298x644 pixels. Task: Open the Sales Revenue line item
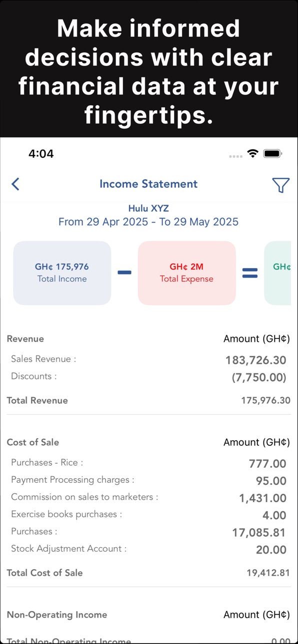[x=148, y=359]
